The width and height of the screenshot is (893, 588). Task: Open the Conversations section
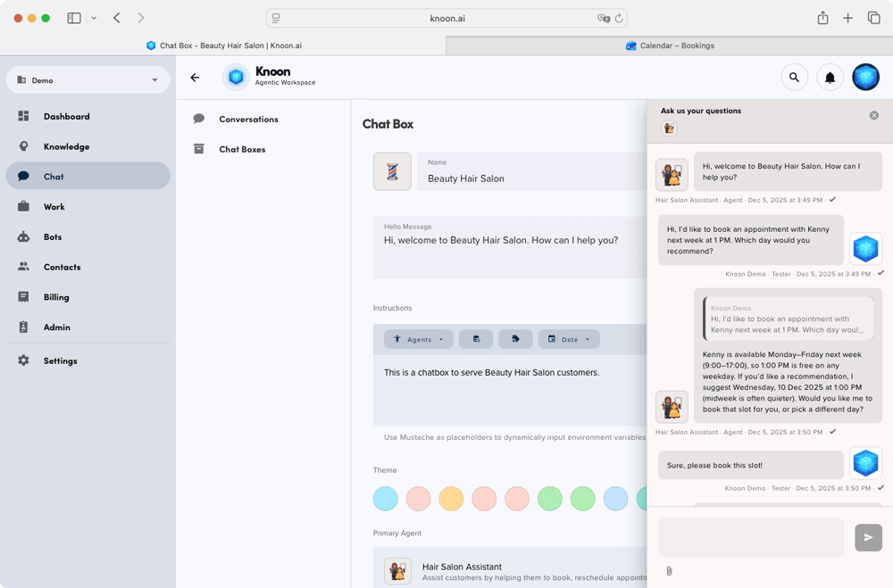[x=248, y=120]
